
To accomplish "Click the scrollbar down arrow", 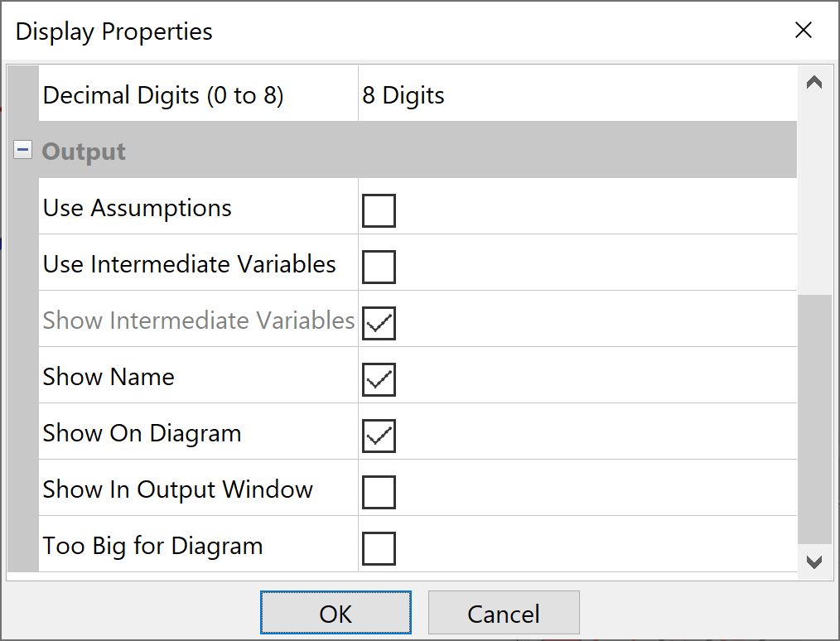I will [x=814, y=562].
